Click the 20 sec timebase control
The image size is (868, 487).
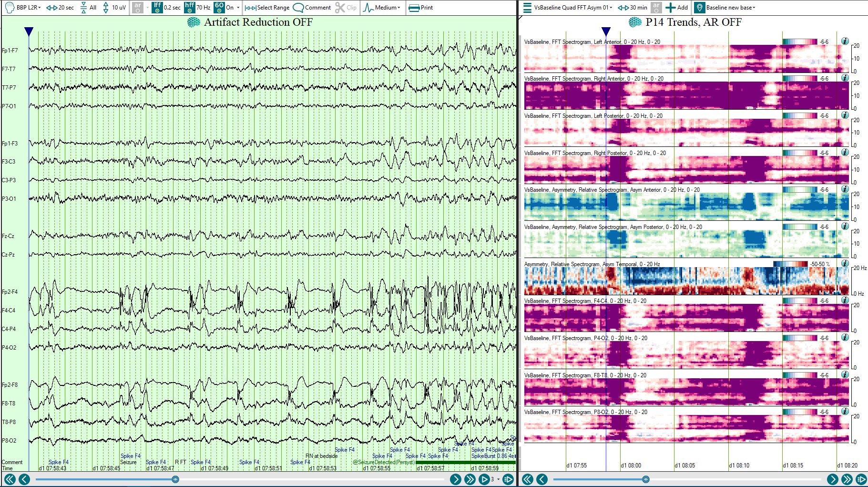pos(60,8)
